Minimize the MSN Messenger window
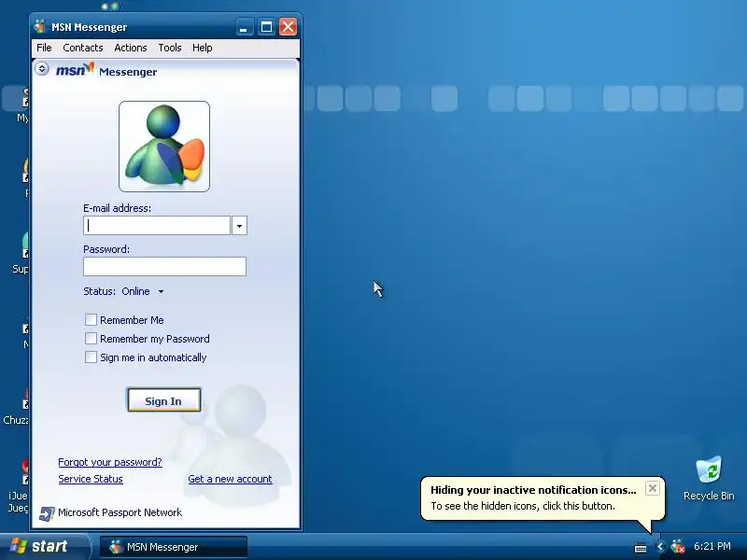The height and width of the screenshot is (560, 747). [x=245, y=27]
